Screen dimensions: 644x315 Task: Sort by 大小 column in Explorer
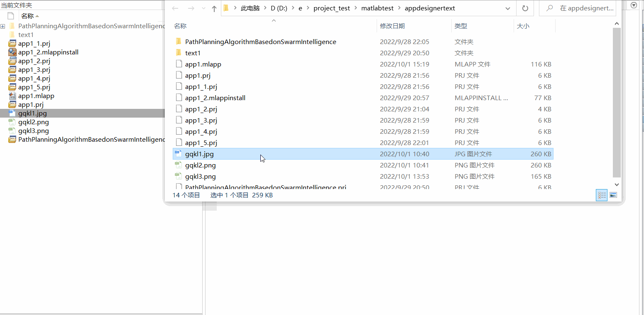pos(523,26)
